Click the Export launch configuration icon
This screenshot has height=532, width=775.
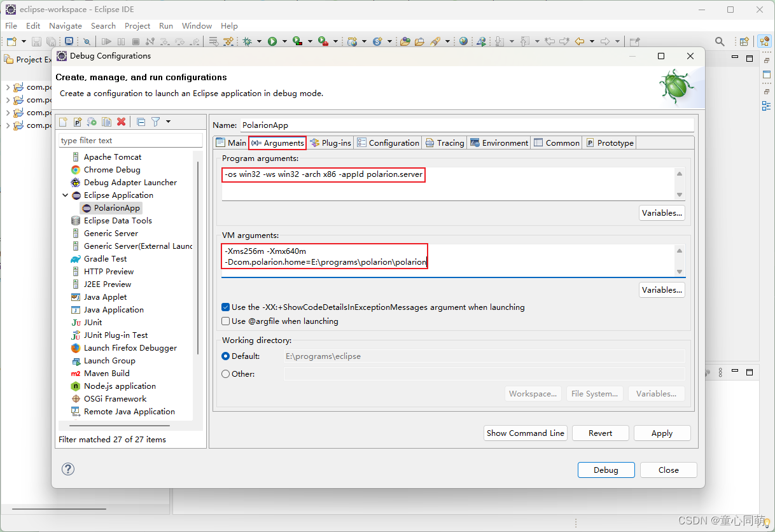[x=92, y=122]
